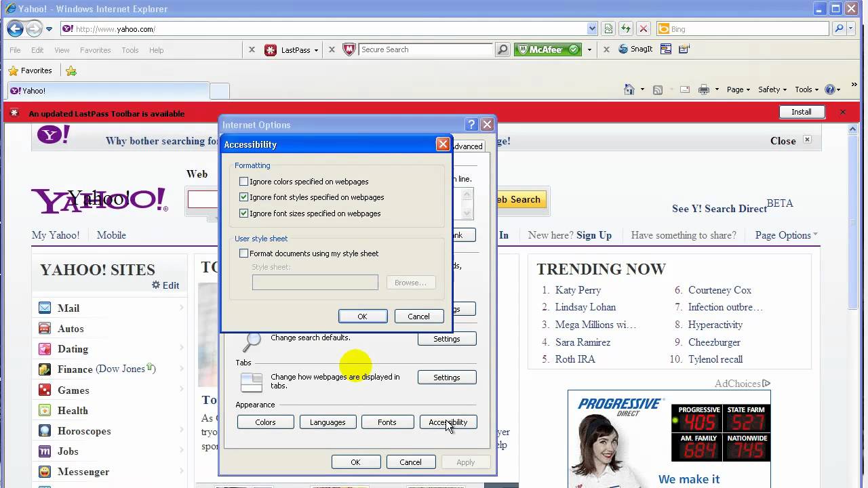Click the SnagIt toolbar button
The image size is (868, 488).
tap(635, 49)
